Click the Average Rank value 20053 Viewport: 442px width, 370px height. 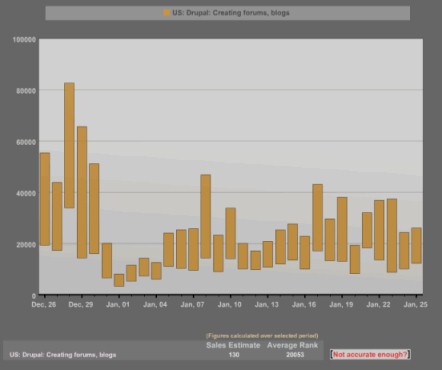pyautogui.click(x=295, y=355)
